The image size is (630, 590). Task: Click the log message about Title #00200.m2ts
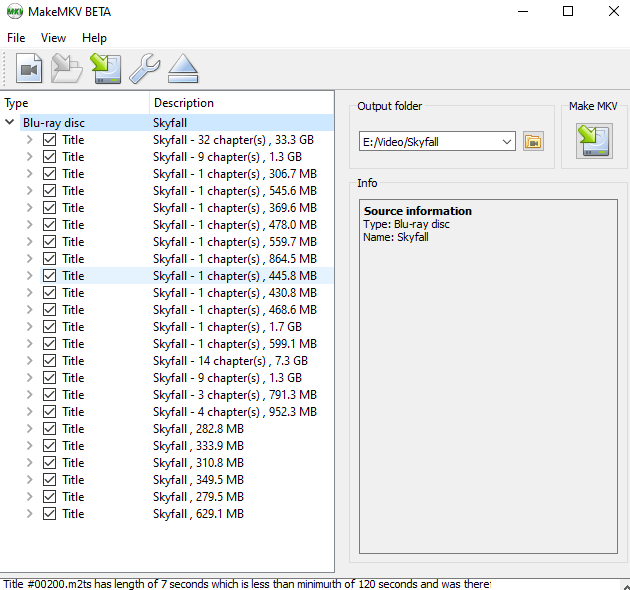point(247,584)
